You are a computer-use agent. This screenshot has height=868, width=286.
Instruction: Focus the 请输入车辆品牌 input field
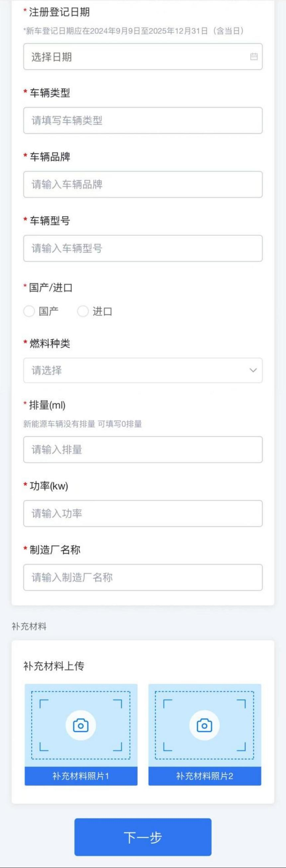pyautogui.click(x=143, y=184)
